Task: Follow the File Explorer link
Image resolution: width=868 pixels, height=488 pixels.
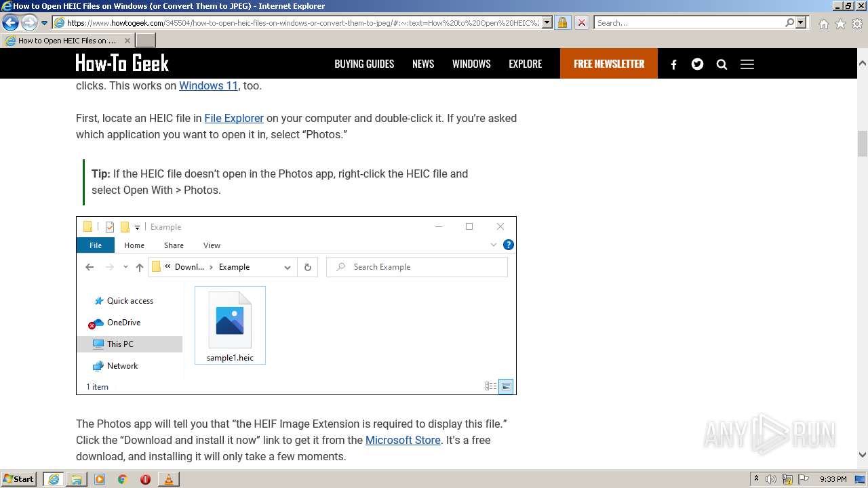Action: 234,118
